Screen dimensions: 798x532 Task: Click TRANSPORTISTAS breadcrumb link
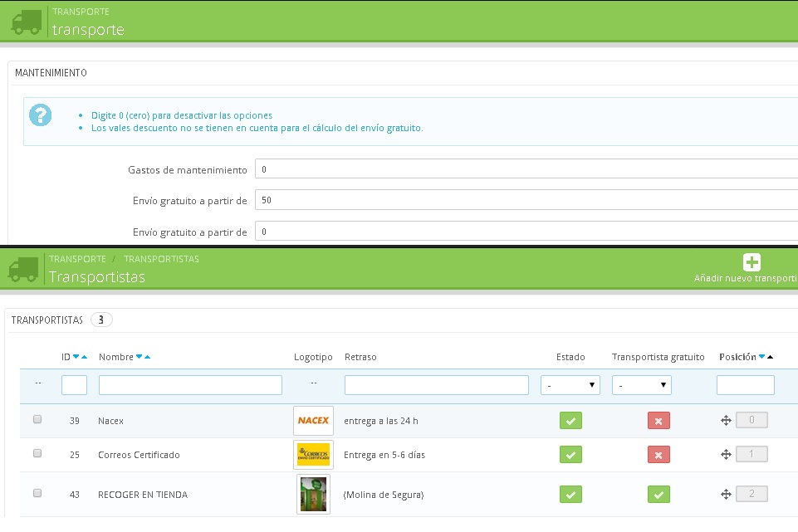(161, 259)
